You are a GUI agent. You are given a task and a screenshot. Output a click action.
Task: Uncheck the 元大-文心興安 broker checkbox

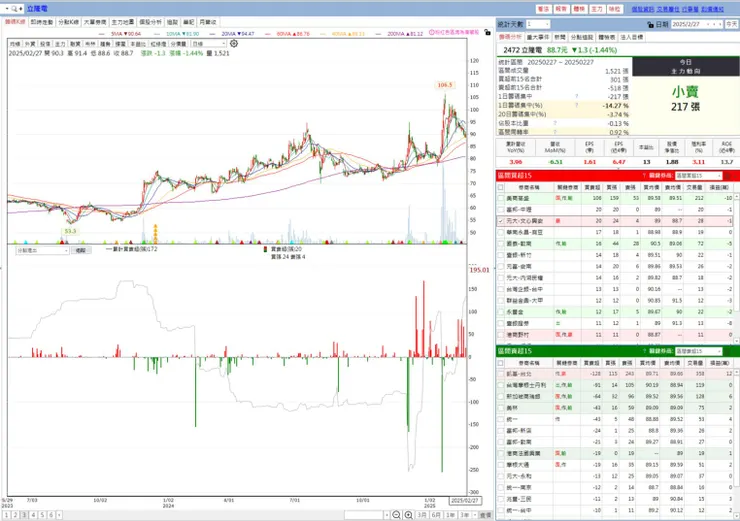[501, 221]
